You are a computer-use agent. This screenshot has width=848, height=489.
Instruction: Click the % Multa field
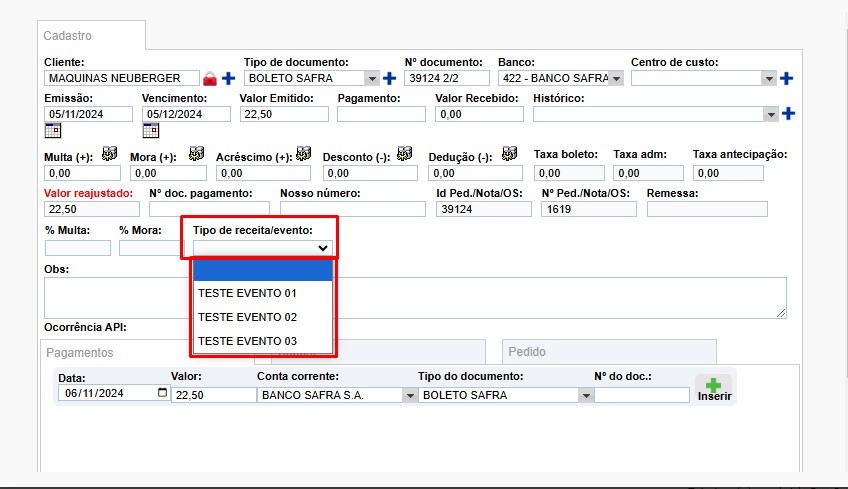[78, 248]
